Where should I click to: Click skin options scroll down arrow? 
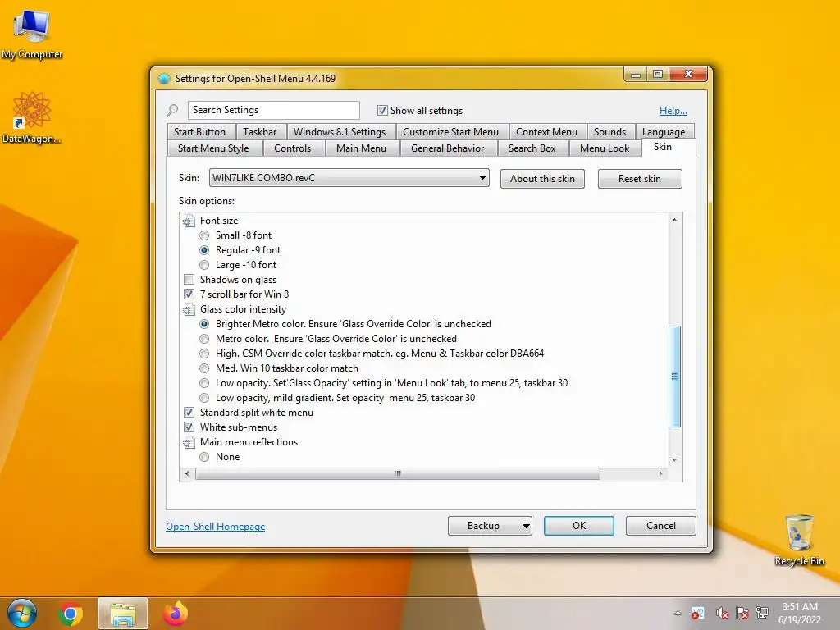pos(674,459)
